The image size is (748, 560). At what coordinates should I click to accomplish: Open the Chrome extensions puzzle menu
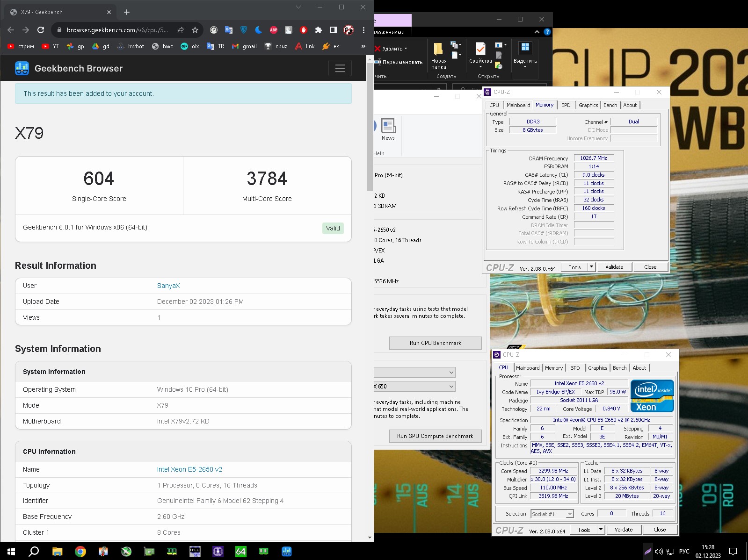319,30
